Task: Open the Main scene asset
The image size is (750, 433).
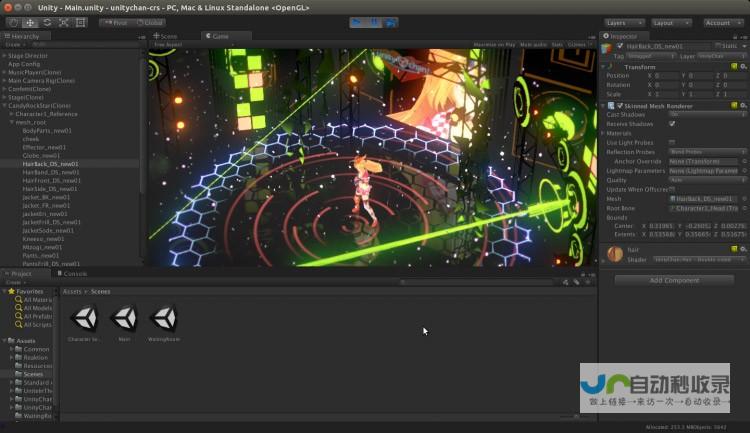Action: click(124, 322)
